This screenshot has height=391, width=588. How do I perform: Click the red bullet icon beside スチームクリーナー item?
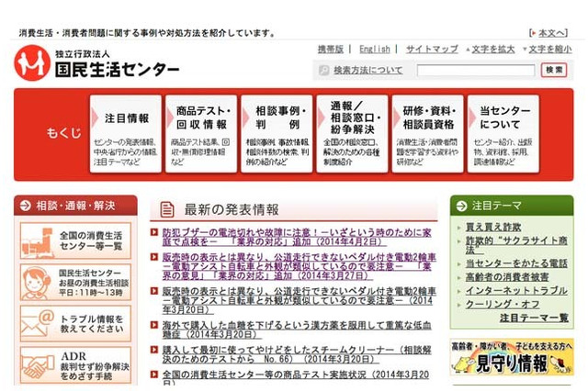point(153,350)
